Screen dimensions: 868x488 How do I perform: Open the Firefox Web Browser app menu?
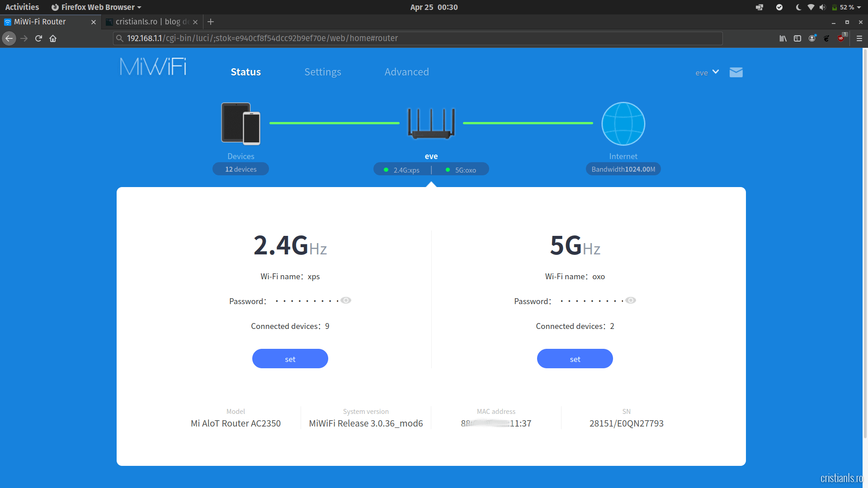96,7
